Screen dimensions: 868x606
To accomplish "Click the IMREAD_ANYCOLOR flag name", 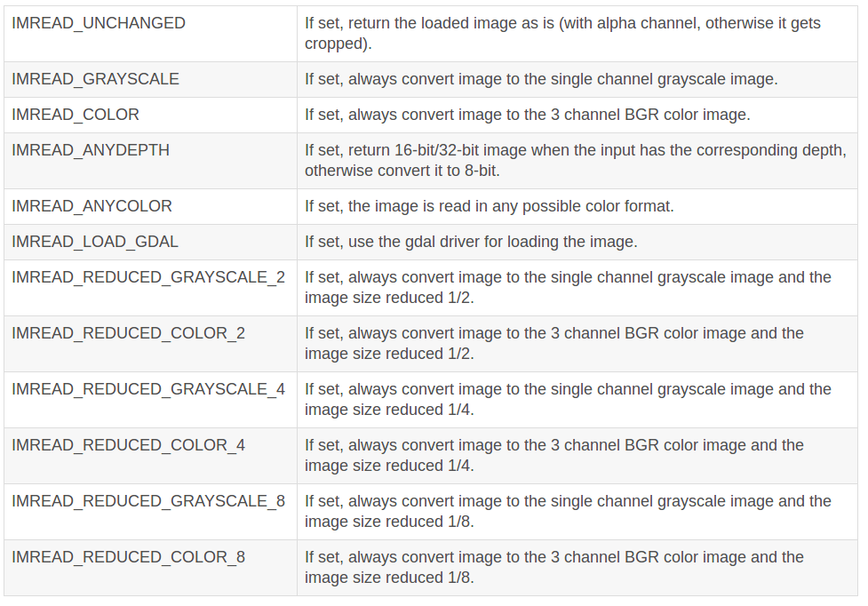I will [92, 206].
